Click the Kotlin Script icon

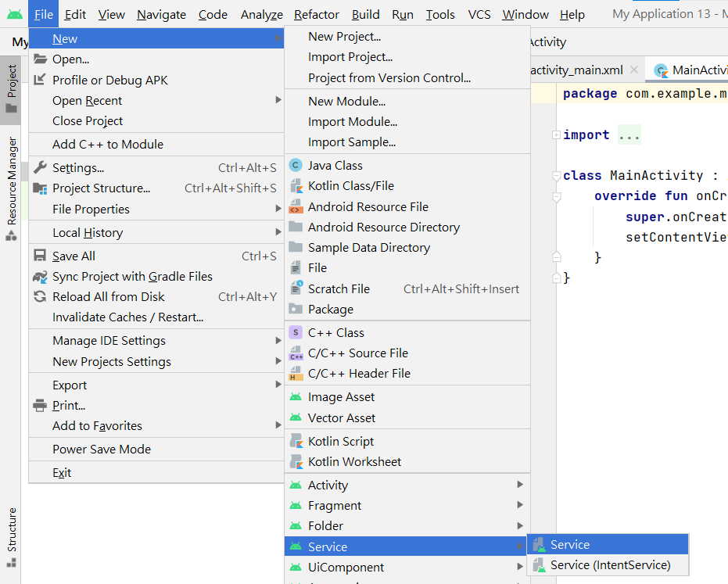[x=296, y=441]
